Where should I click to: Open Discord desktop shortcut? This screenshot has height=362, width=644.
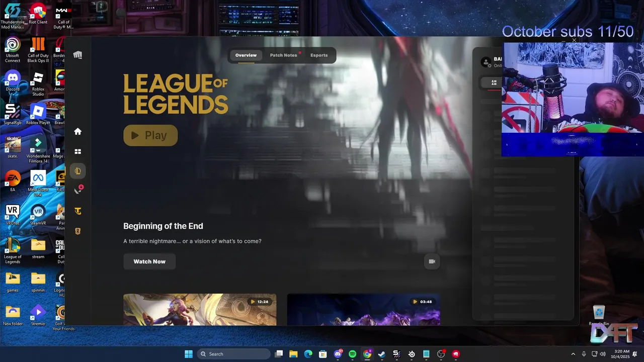click(x=13, y=81)
